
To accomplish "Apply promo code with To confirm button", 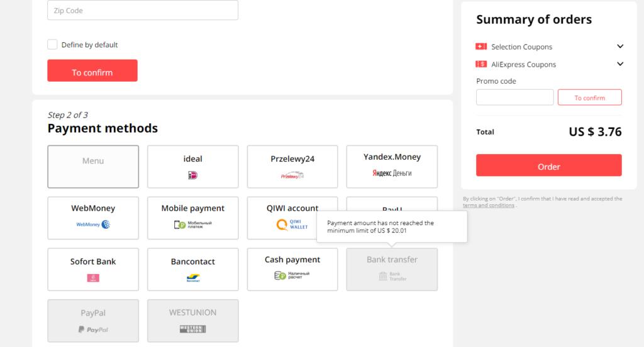I will point(589,97).
